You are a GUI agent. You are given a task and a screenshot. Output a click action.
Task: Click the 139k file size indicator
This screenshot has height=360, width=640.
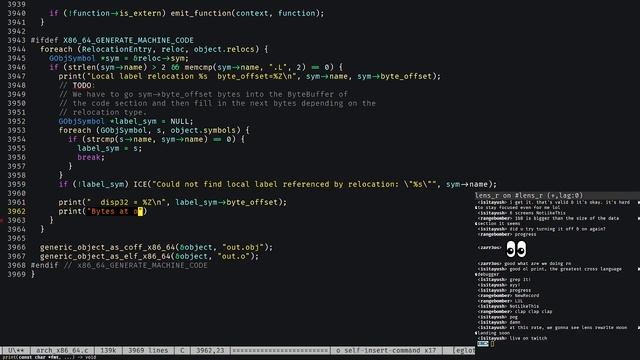(x=108, y=350)
